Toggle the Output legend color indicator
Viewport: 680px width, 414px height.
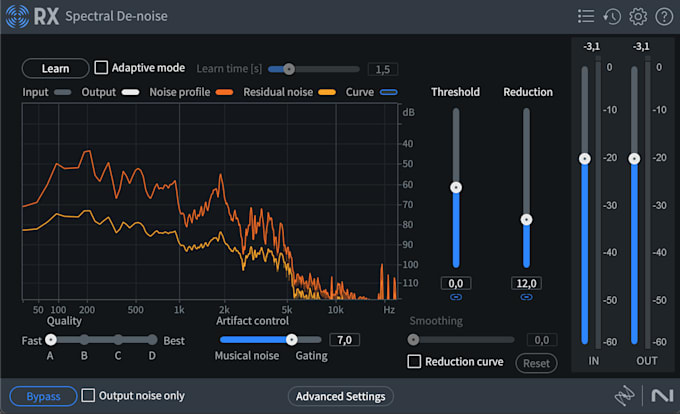click(131, 92)
